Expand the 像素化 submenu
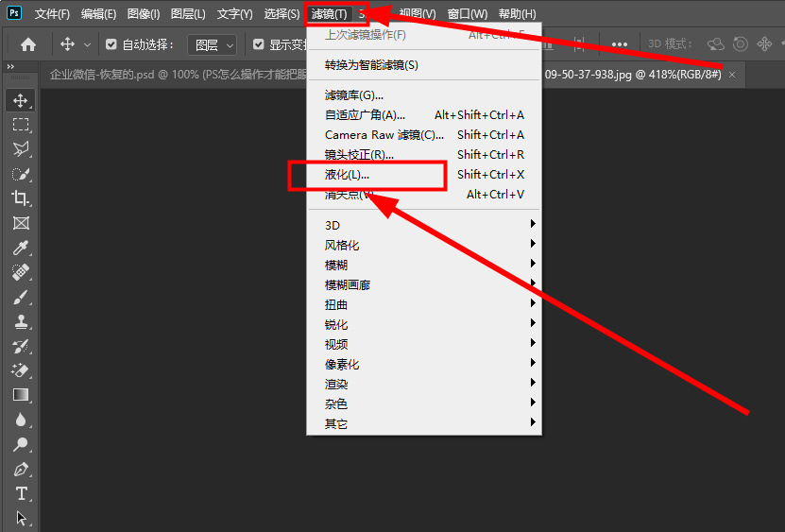Viewport: 785px width, 532px height. pyautogui.click(x=423, y=364)
